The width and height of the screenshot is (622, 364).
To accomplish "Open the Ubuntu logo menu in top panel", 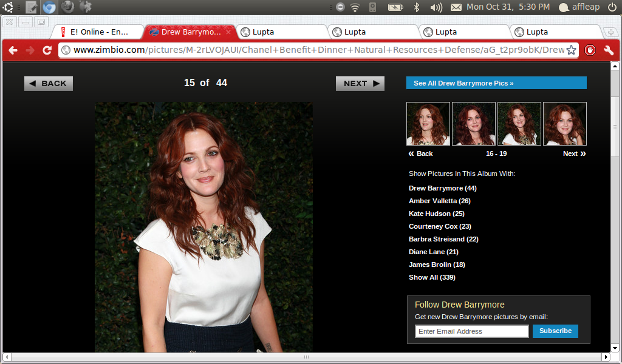I will click(x=7, y=7).
